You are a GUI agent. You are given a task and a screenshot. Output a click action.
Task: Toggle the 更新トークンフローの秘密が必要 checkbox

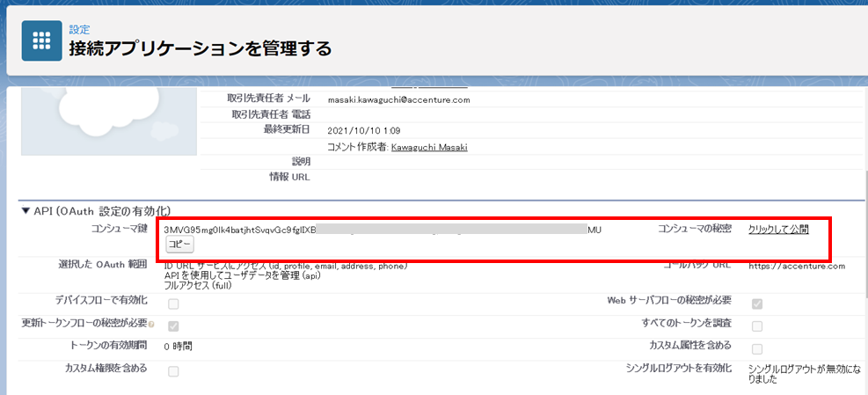173,326
